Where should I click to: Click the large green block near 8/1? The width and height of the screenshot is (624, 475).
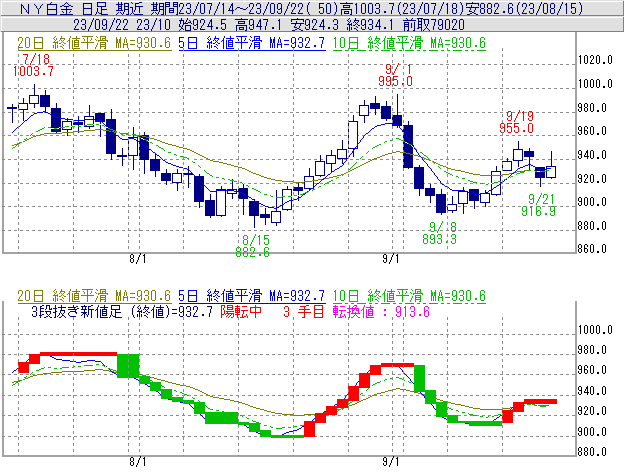128,366
